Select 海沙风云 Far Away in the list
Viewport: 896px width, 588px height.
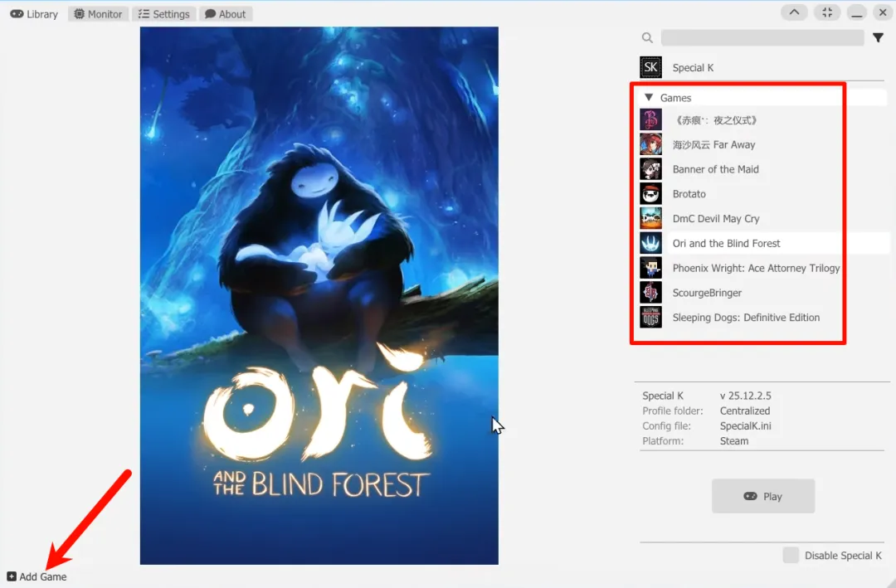[713, 144]
